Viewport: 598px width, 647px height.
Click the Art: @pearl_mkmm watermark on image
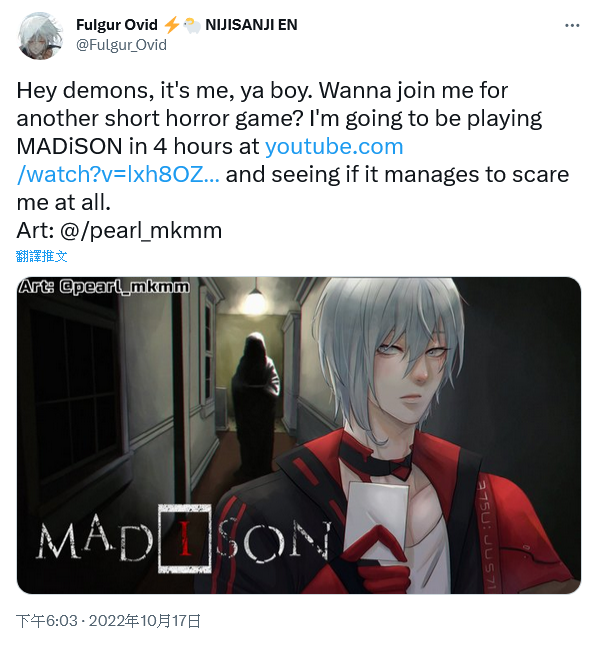click(x=104, y=286)
